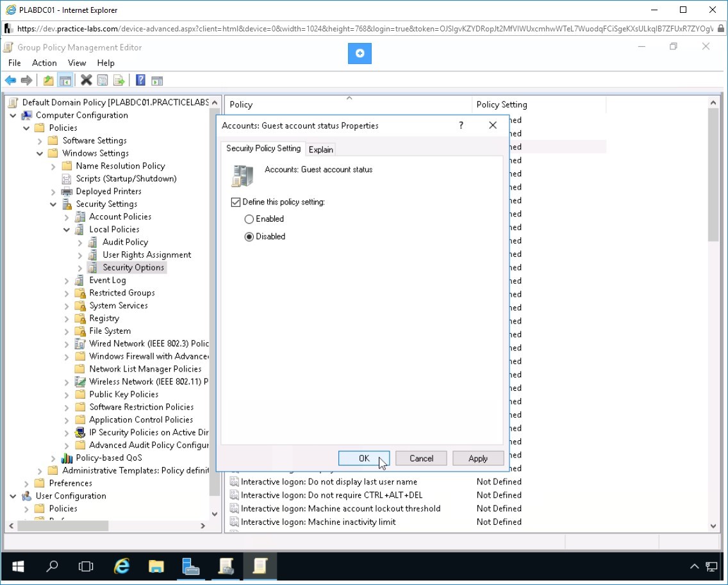Click the Computer Configuration icon in the tree
Screen dimensions: 728x585
pos(27,115)
